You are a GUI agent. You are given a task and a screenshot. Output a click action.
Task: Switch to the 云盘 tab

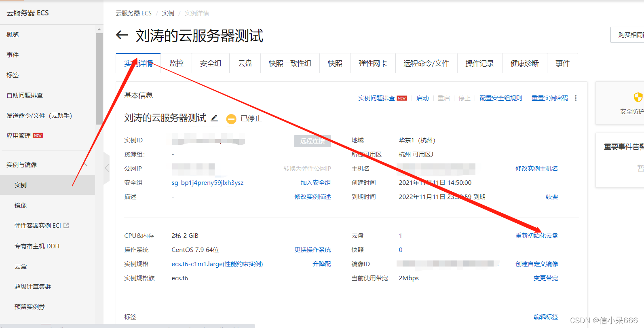click(245, 63)
